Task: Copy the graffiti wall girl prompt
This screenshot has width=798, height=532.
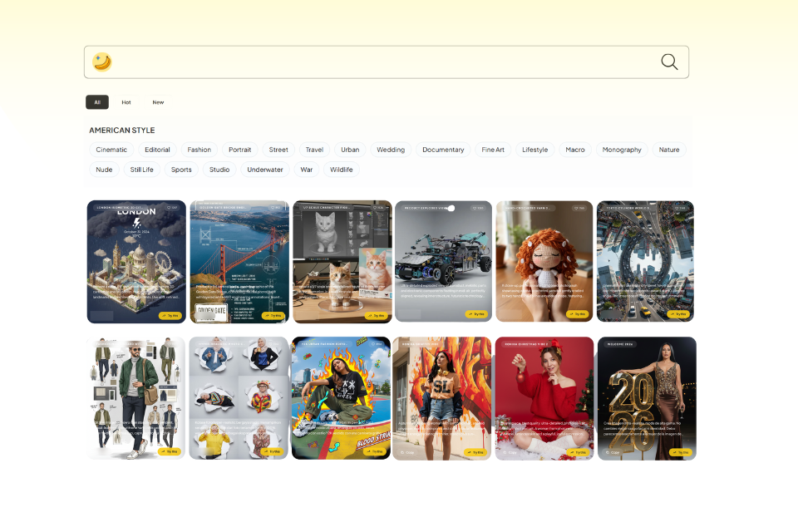Action: coord(406,452)
